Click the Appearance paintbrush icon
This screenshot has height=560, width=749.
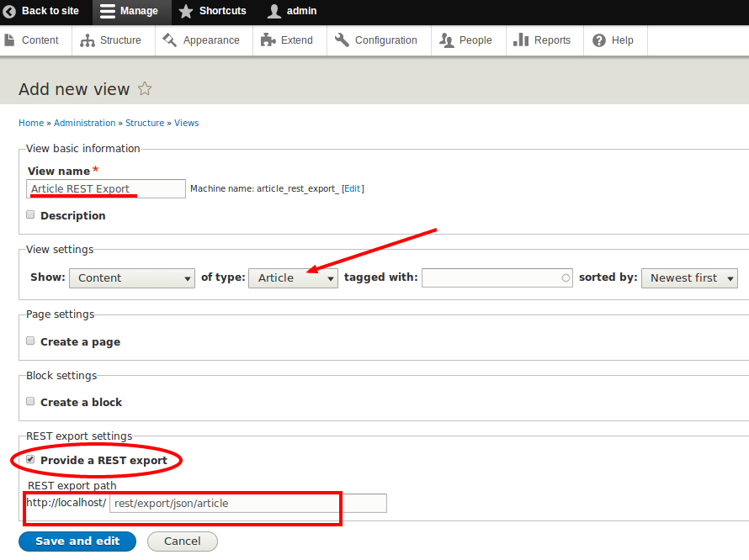pyautogui.click(x=169, y=40)
